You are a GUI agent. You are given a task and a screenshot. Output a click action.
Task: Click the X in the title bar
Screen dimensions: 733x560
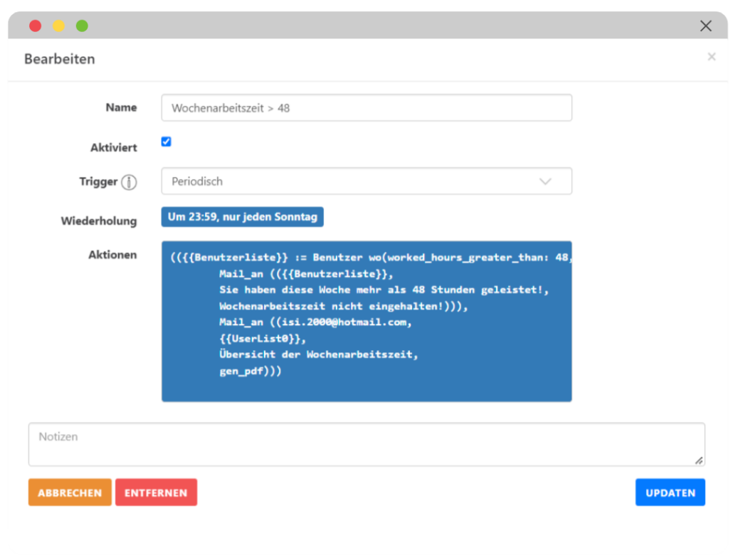(705, 26)
